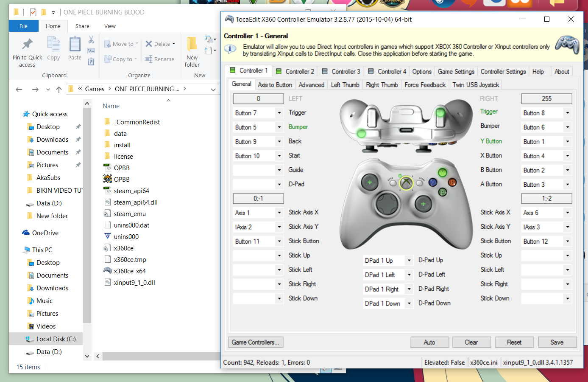Click B button on controller image
This screenshot has width=588, height=382.
click(x=452, y=183)
